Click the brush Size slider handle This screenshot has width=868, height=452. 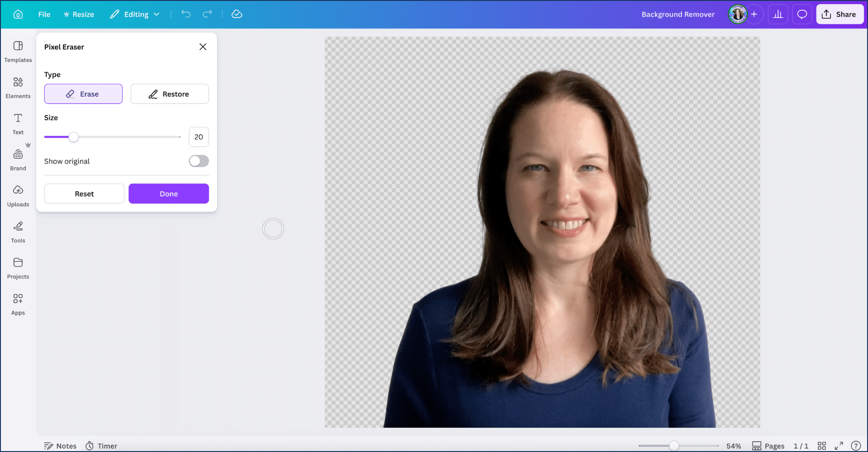73,137
